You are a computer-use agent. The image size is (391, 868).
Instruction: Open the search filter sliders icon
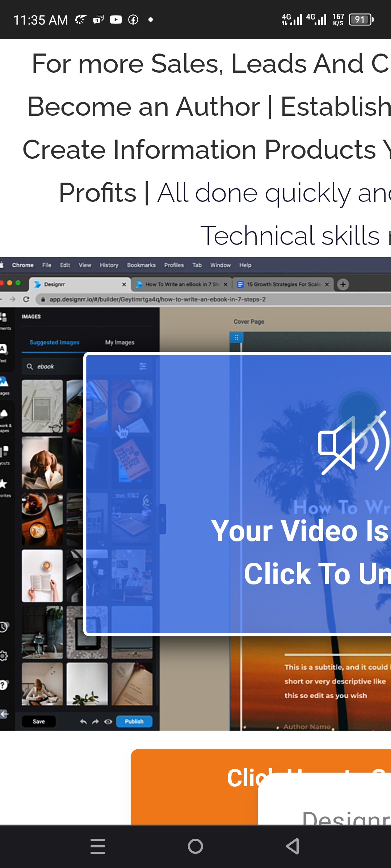pos(143,366)
